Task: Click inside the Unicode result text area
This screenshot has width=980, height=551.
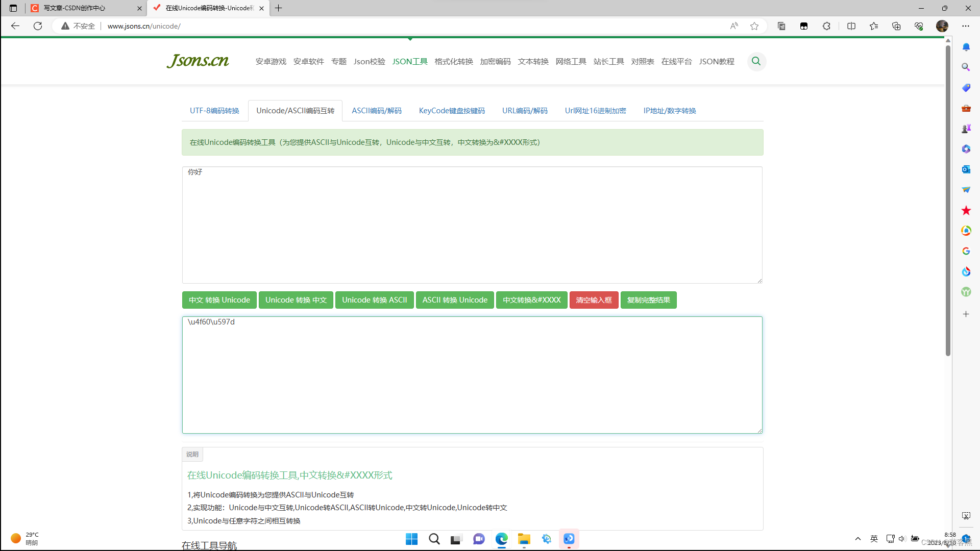Action: (x=472, y=375)
